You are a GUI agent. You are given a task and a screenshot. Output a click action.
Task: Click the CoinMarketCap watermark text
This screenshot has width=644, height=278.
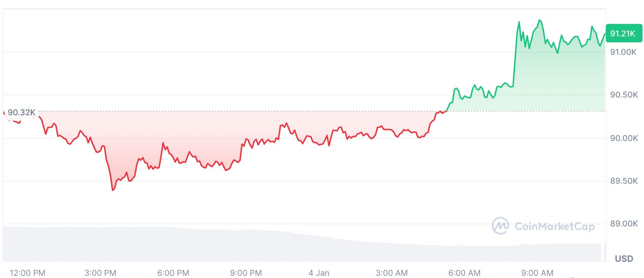(554, 226)
